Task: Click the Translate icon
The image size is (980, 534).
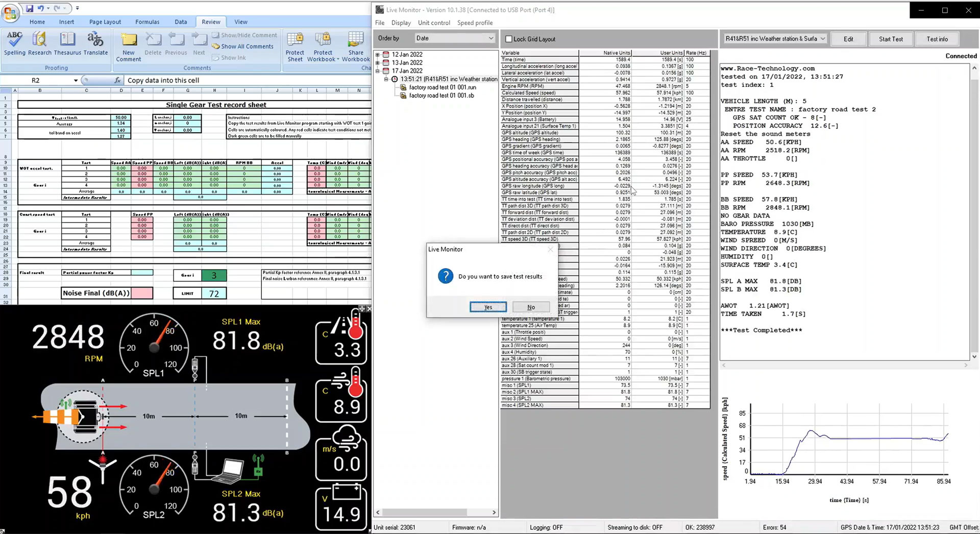Action: [x=95, y=43]
